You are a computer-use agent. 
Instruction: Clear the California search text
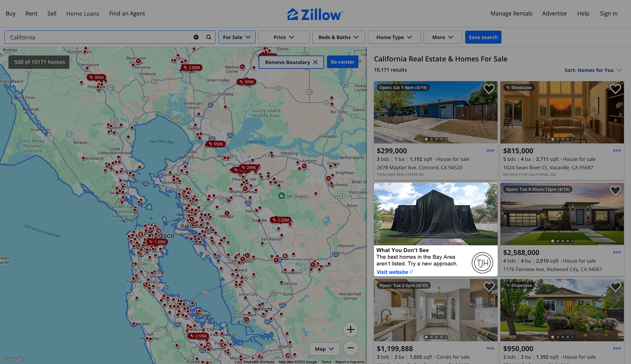tap(196, 37)
